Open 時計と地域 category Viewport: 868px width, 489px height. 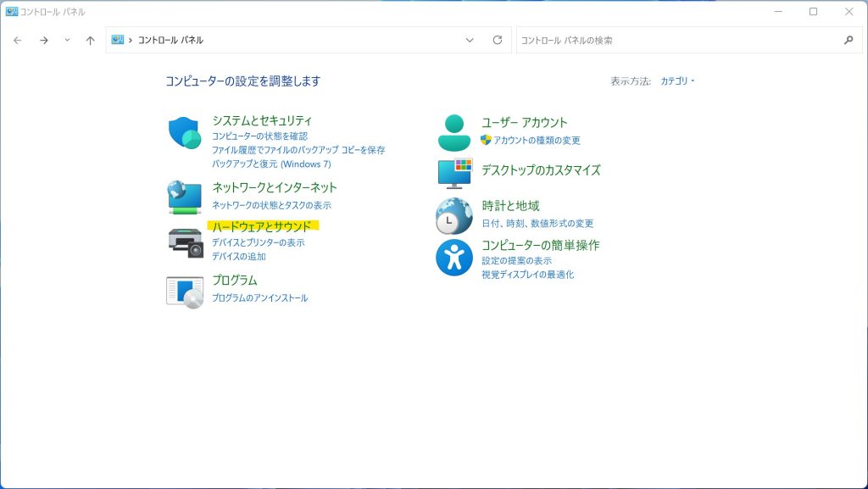(510, 206)
